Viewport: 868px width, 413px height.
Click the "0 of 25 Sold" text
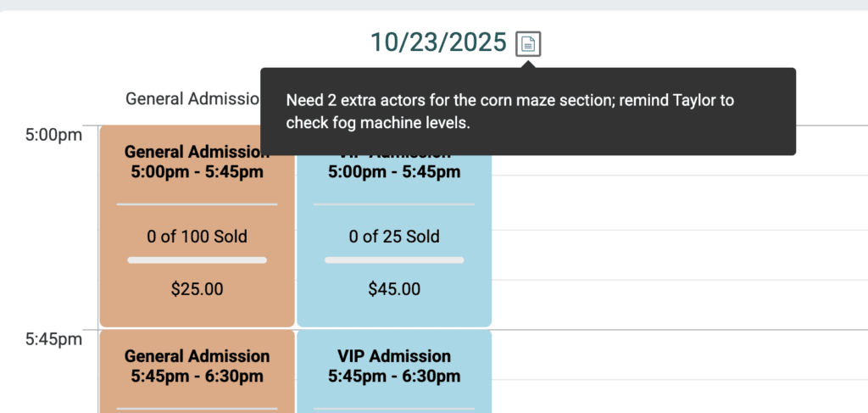pyautogui.click(x=394, y=236)
